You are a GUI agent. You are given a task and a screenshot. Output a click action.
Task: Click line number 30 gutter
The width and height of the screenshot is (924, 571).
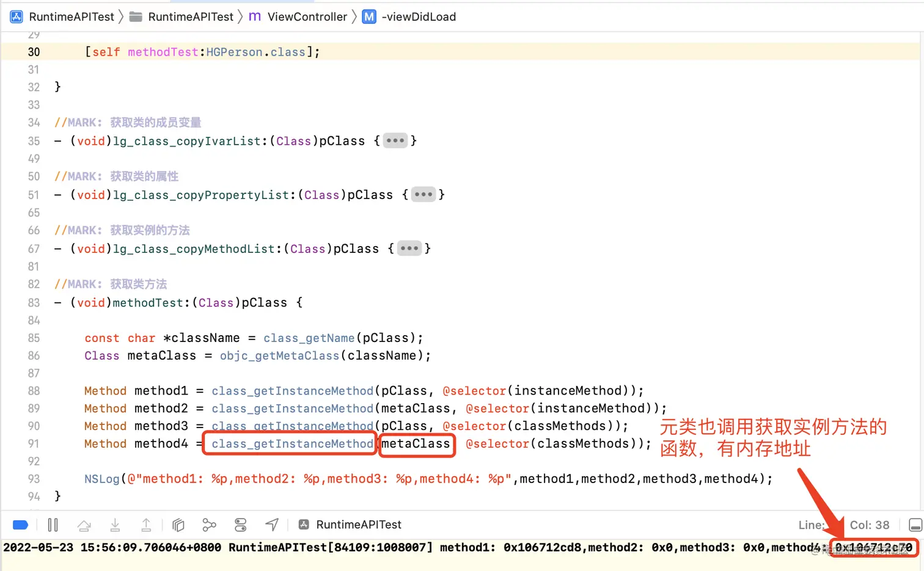(34, 52)
